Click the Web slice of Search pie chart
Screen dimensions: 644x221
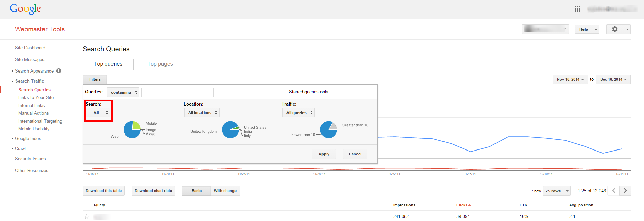[130, 132]
